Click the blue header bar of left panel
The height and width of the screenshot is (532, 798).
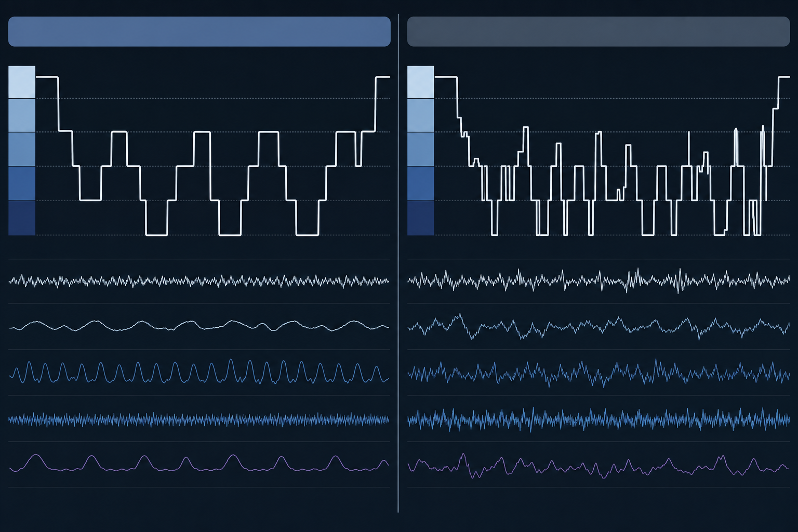point(199,32)
